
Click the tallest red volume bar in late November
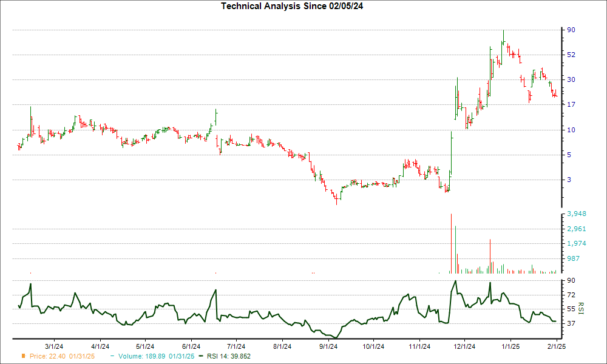[x=451, y=243]
